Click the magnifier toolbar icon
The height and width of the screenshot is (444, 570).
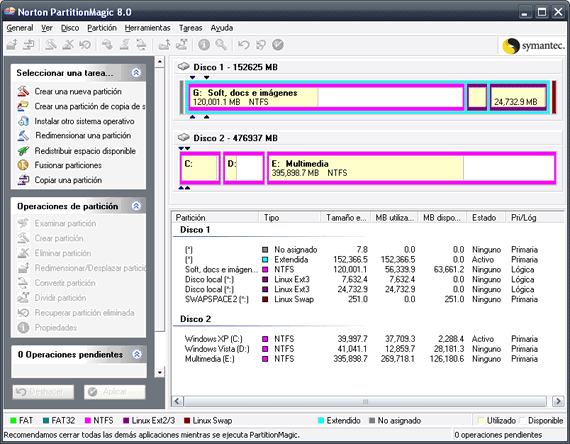click(221, 45)
